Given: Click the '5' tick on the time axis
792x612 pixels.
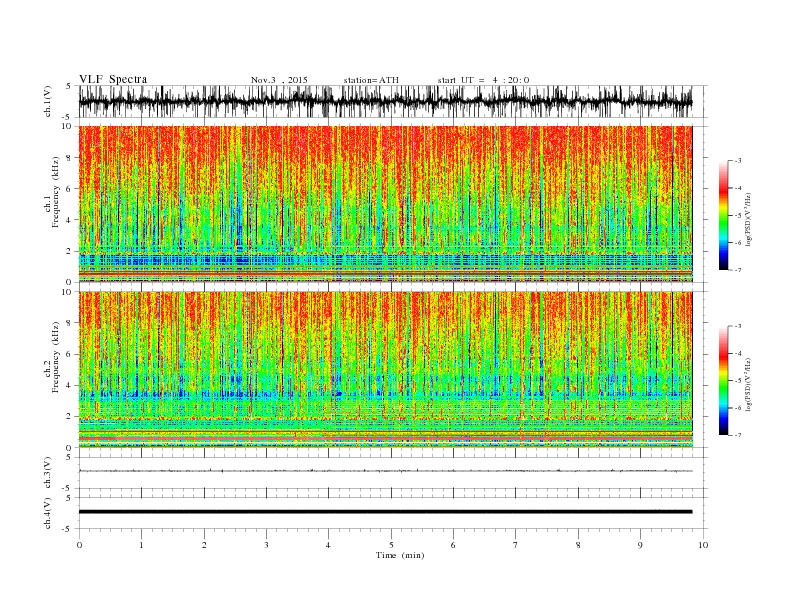Looking at the screenshot, I should (x=391, y=545).
